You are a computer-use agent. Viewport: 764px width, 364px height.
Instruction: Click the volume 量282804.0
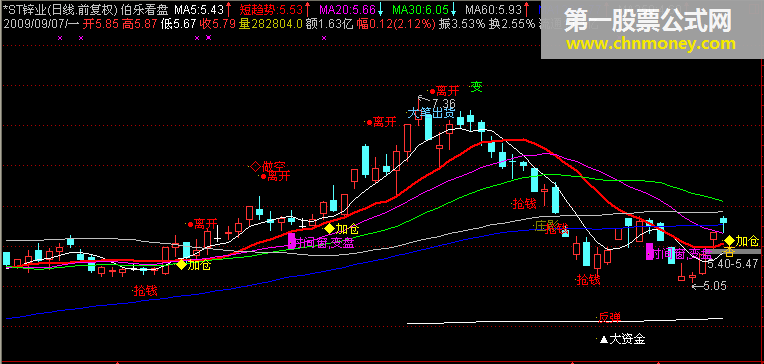click(x=270, y=23)
